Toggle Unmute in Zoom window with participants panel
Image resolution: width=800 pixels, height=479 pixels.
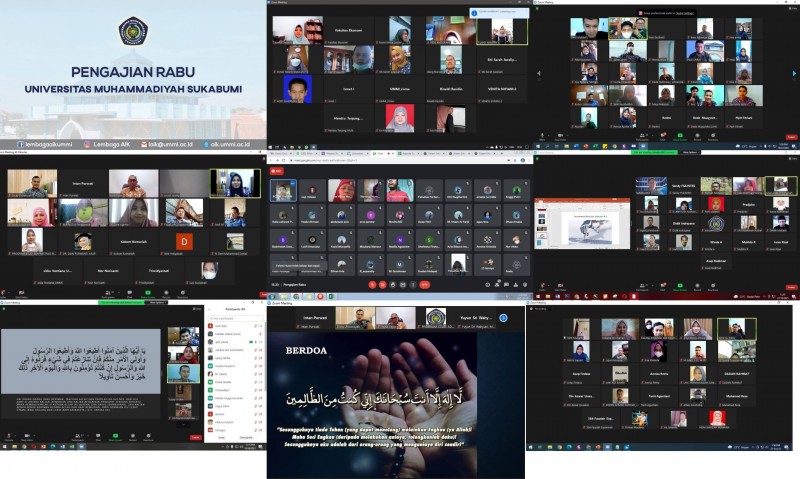click(8, 435)
